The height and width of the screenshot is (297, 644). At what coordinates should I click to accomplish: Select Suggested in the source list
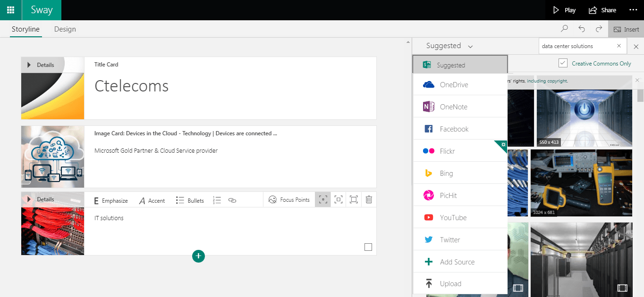point(460,65)
